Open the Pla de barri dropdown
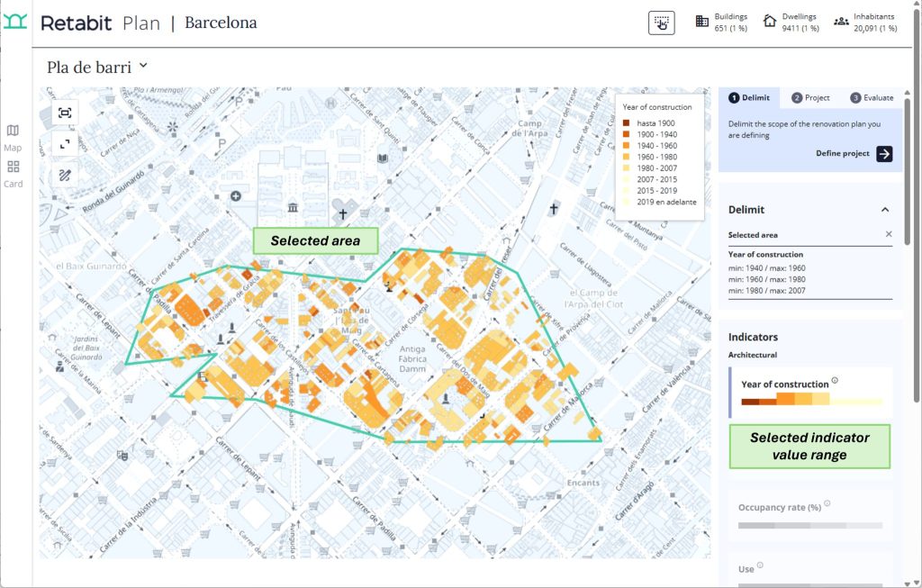The width and height of the screenshot is (922, 588). coord(143,66)
